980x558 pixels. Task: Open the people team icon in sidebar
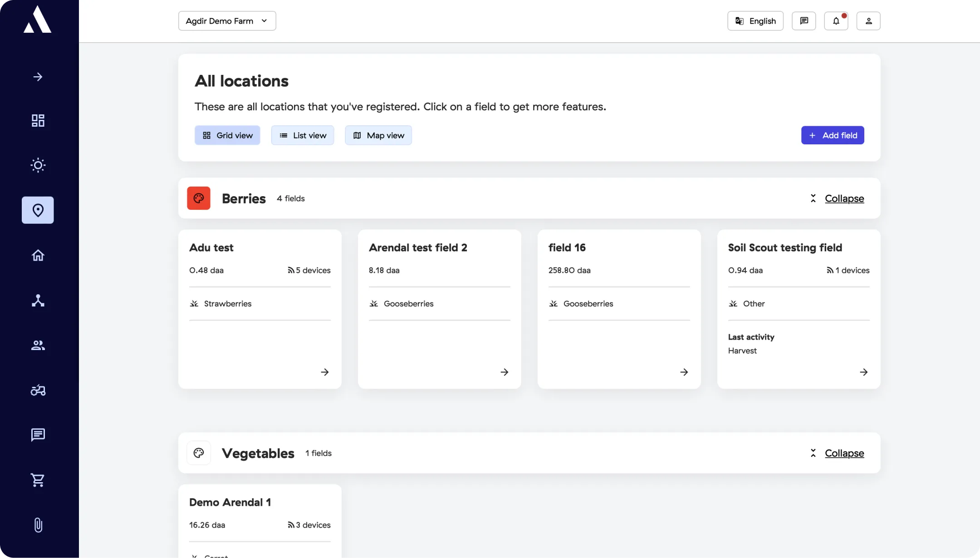click(38, 346)
